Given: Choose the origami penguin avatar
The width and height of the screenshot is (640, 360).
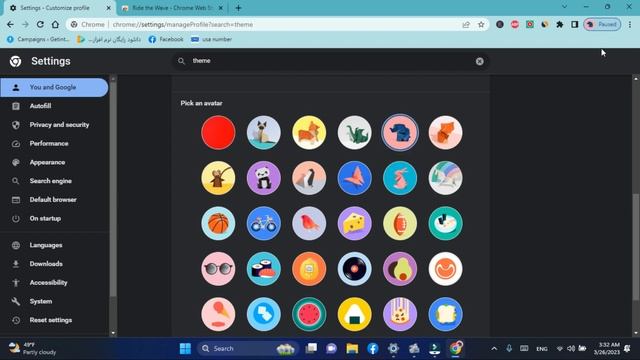Looking at the screenshot, I should click(309, 178).
